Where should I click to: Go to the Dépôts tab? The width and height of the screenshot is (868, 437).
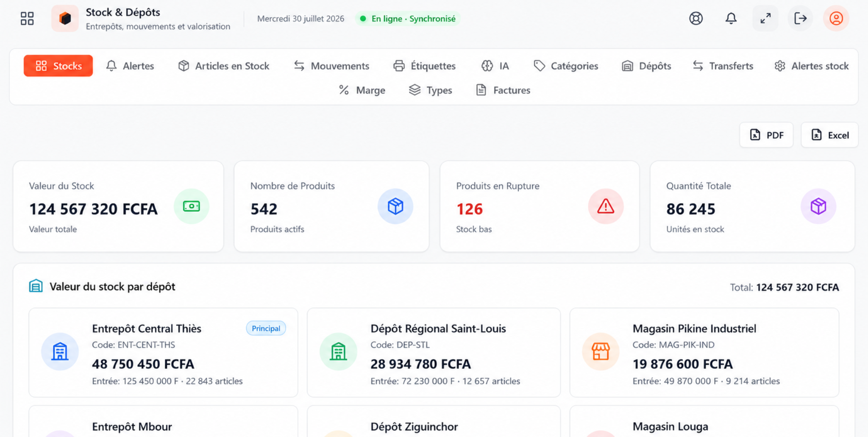coord(646,66)
